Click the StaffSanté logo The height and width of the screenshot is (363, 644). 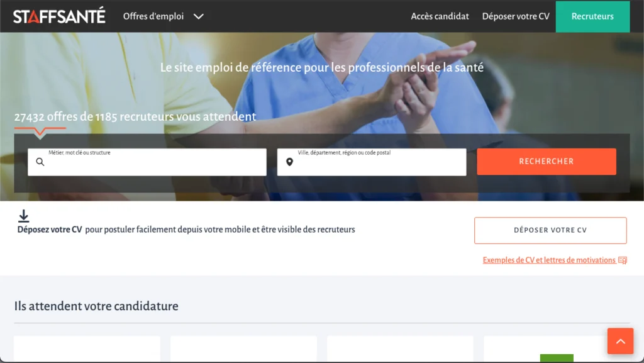click(x=59, y=16)
